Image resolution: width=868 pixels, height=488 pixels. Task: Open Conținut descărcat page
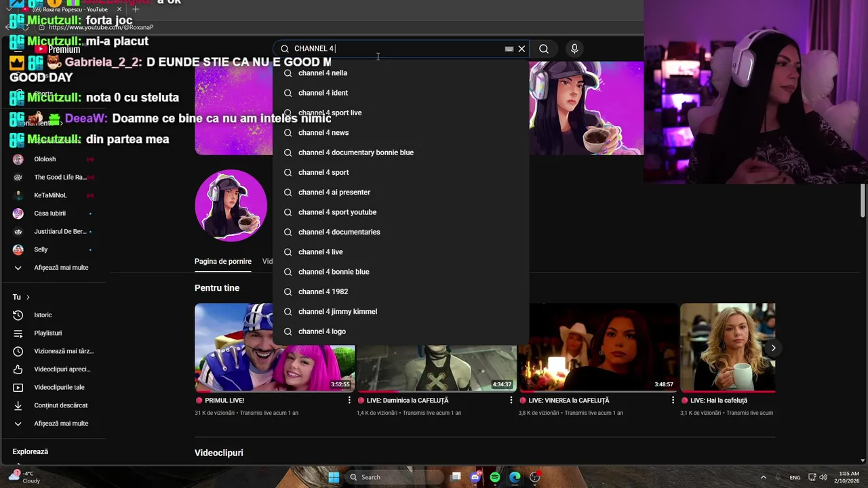(53, 405)
